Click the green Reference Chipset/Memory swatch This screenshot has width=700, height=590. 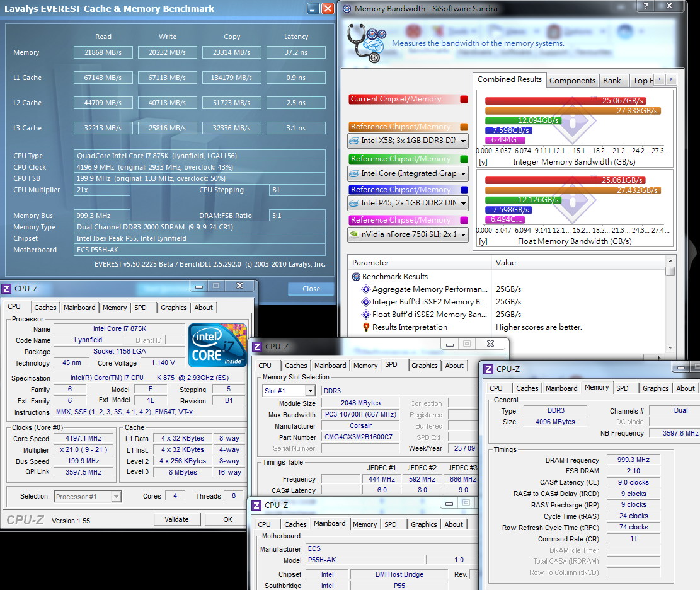tap(464, 159)
